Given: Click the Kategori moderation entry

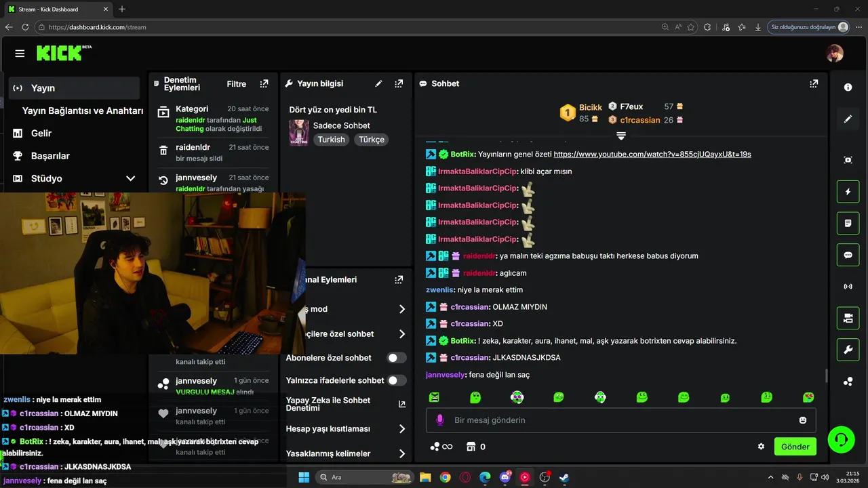Looking at the screenshot, I should click(214, 119).
